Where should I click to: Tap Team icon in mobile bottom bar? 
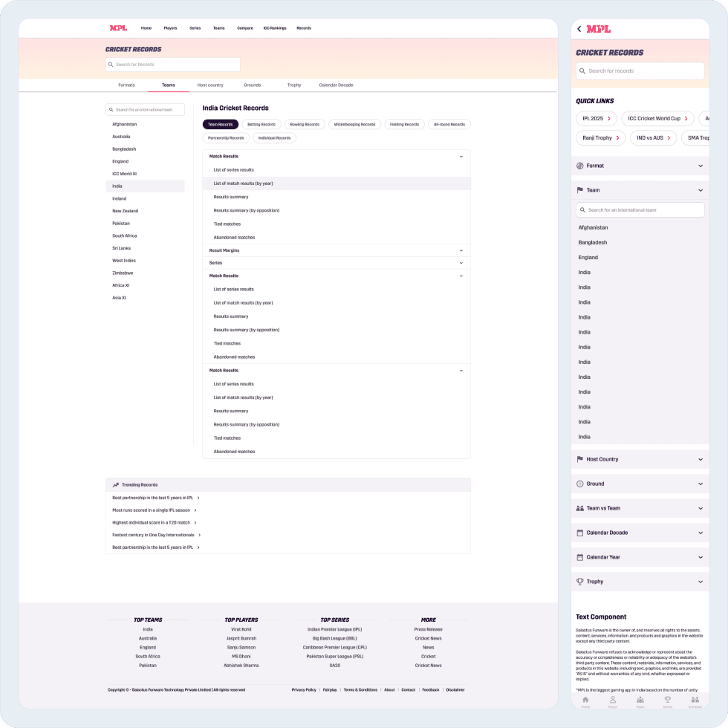(x=640, y=700)
